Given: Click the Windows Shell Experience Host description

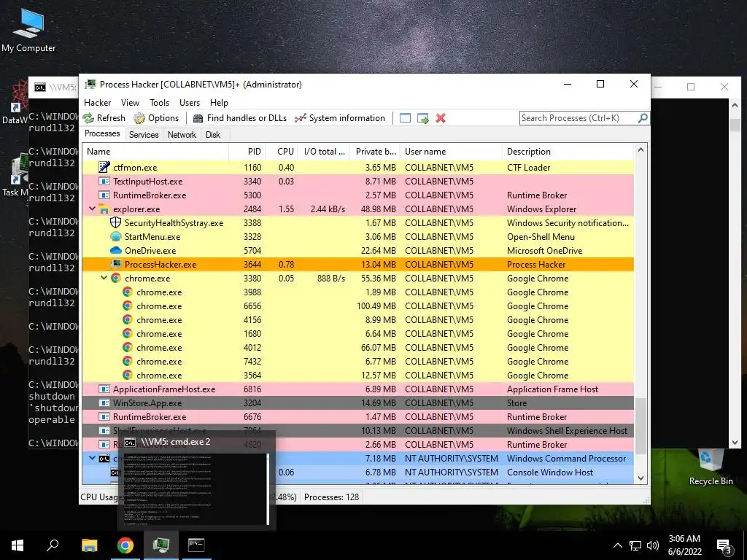Looking at the screenshot, I should (567, 430).
